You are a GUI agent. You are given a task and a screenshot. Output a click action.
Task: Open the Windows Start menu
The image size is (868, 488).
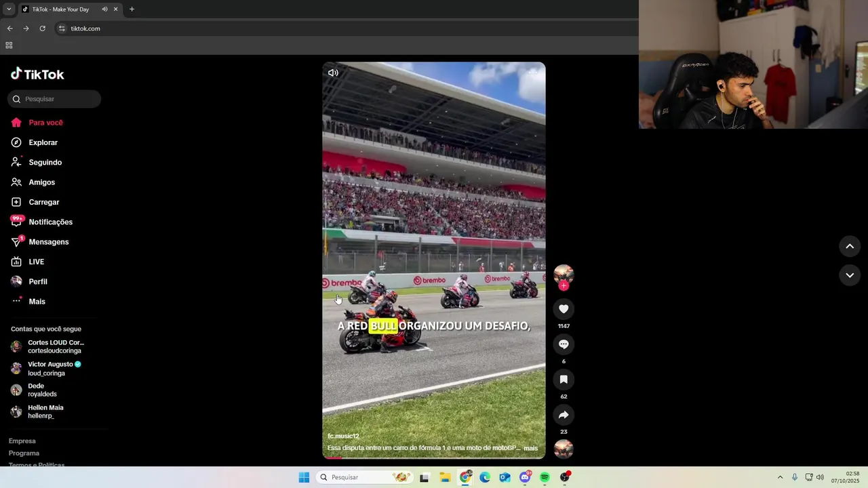pos(304,477)
